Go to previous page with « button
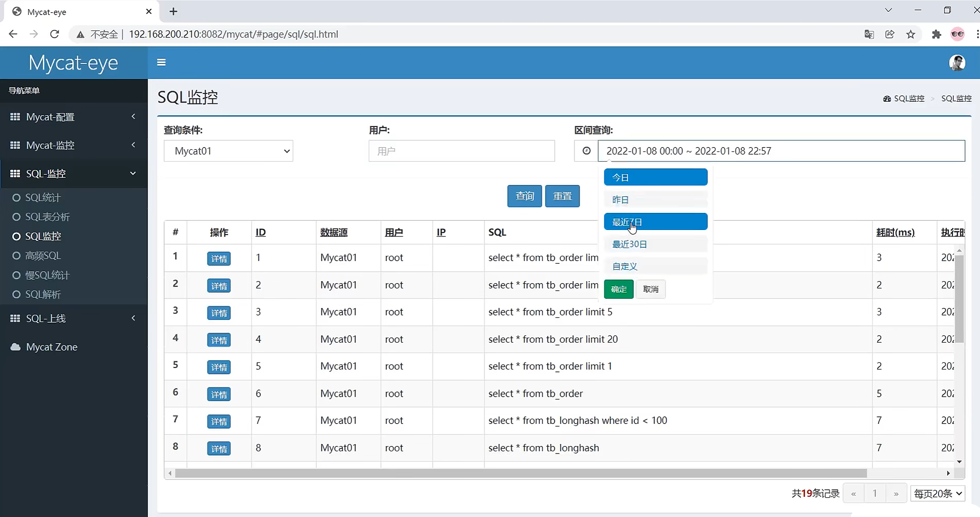This screenshot has height=517, width=980. click(x=853, y=493)
